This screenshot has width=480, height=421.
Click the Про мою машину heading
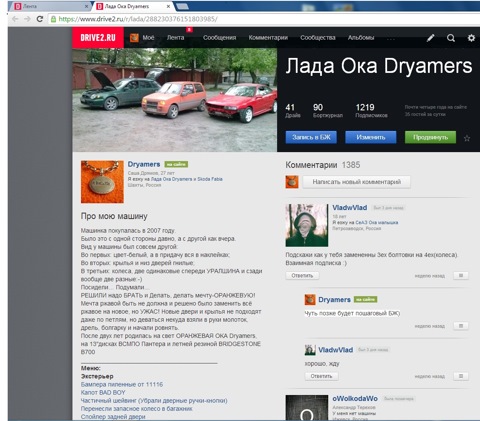coord(114,216)
